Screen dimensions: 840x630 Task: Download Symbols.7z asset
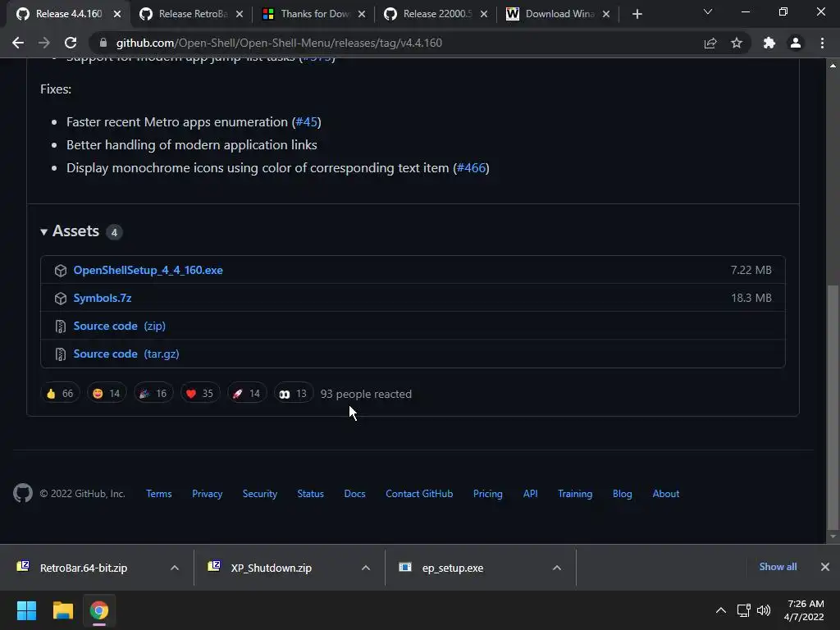(103, 298)
